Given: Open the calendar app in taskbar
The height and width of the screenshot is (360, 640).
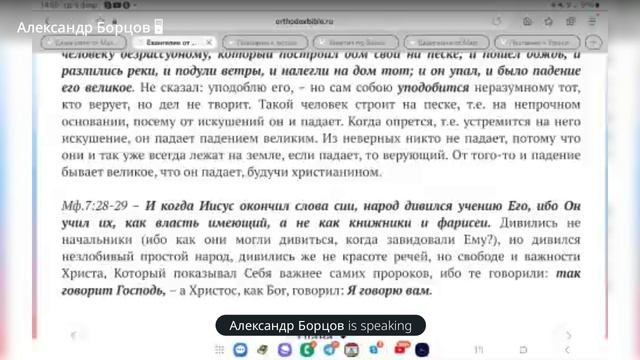Looking at the screenshot, I should coord(351,349).
